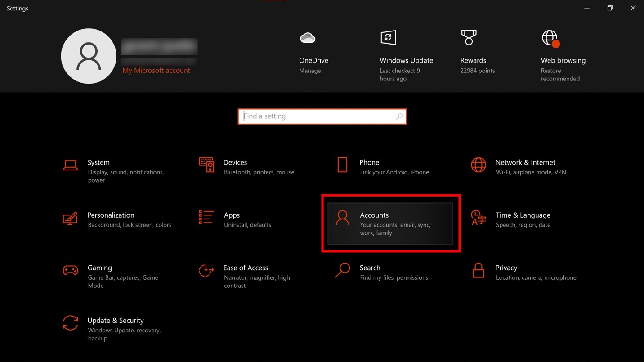Open the Privacy settings title
Viewport: 644px width, 362px height.
[506, 268]
